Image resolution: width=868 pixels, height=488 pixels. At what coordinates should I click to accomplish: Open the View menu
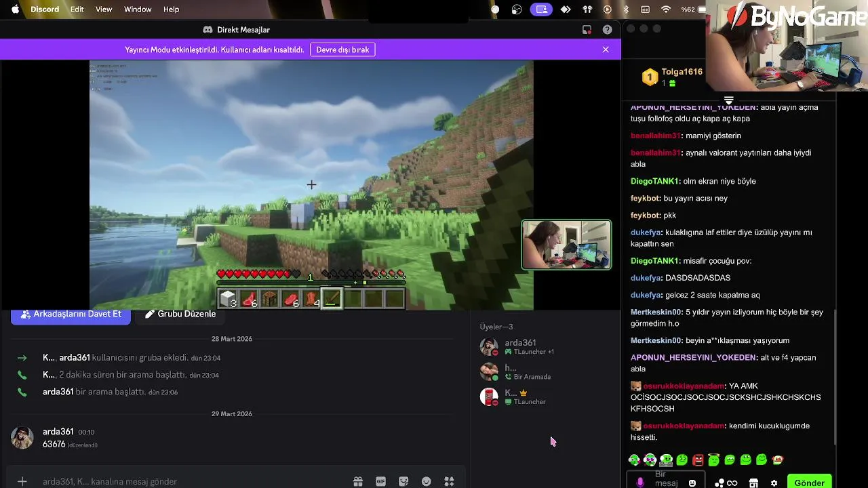(x=104, y=9)
